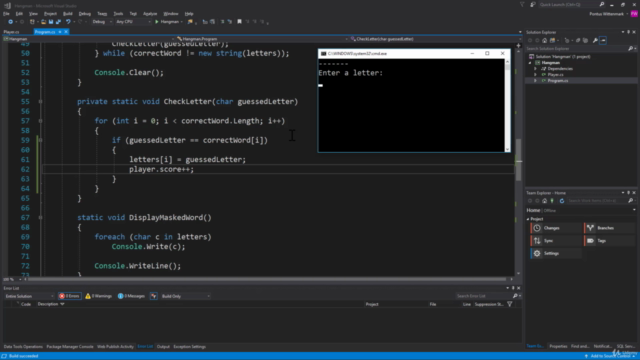Click the Collapse All icon in Solution Explorer
The width and height of the screenshot is (640, 360).
pos(578,40)
